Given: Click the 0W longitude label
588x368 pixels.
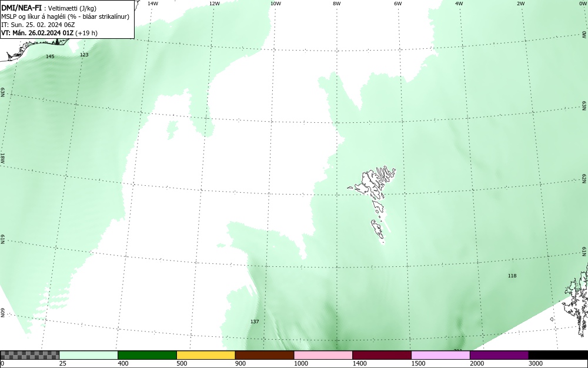Looking at the screenshot, I should (x=582, y=4).
